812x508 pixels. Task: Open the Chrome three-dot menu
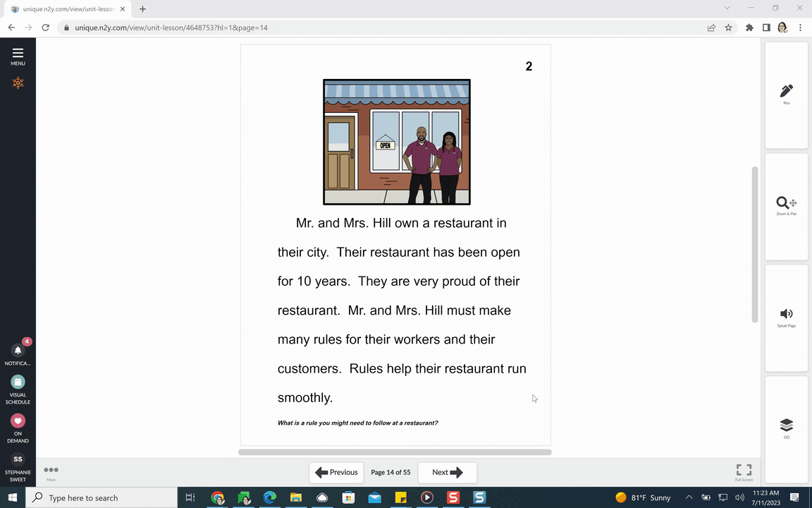coord(800,28)
